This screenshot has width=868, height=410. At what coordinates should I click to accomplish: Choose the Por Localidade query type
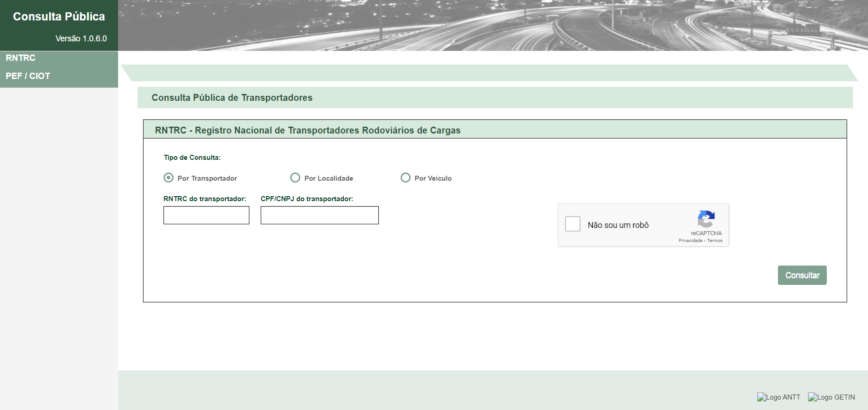pyautogui.click(x=295, y=178)
